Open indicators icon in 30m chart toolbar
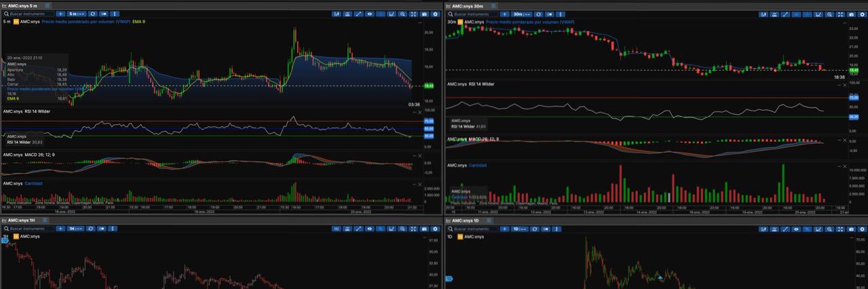Viewport: 868px width, 289px height. point(774,14)
